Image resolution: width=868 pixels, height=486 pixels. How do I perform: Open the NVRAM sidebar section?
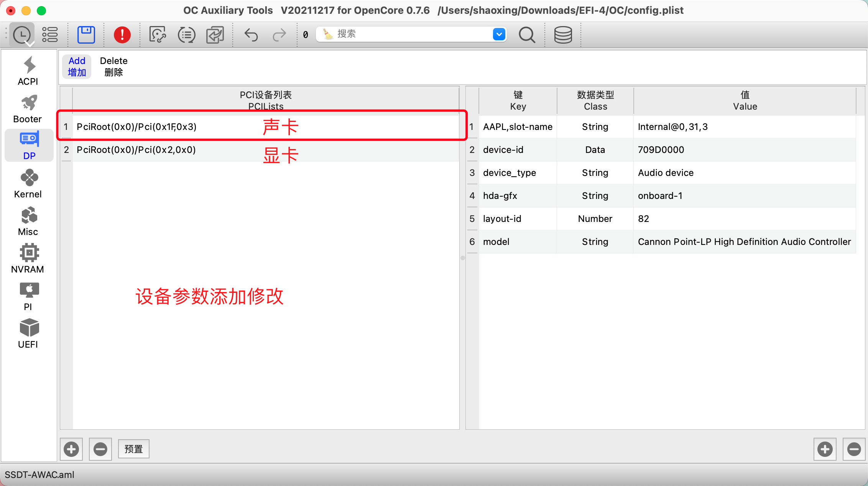tap(28, 259)
